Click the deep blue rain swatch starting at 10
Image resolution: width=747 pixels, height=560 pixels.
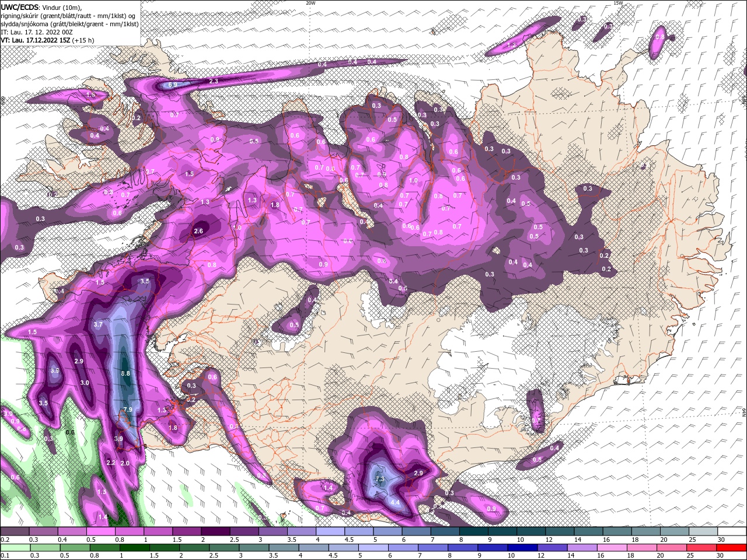(x=522, y=547)
